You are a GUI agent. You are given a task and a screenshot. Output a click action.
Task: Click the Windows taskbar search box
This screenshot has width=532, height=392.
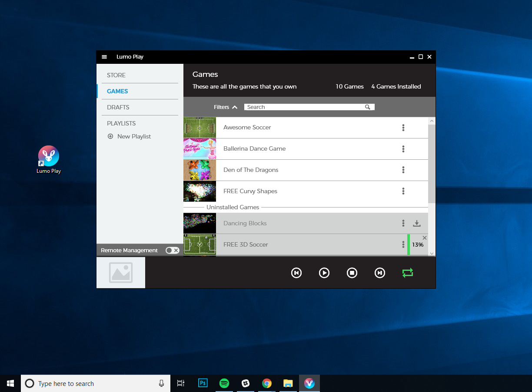[96, 383]
